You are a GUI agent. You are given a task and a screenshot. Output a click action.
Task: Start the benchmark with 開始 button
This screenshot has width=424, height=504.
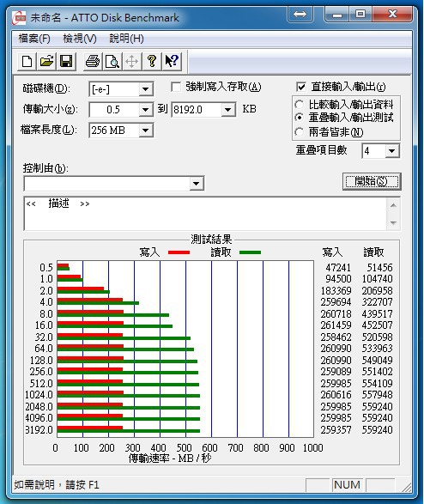(x=372, y=182)
